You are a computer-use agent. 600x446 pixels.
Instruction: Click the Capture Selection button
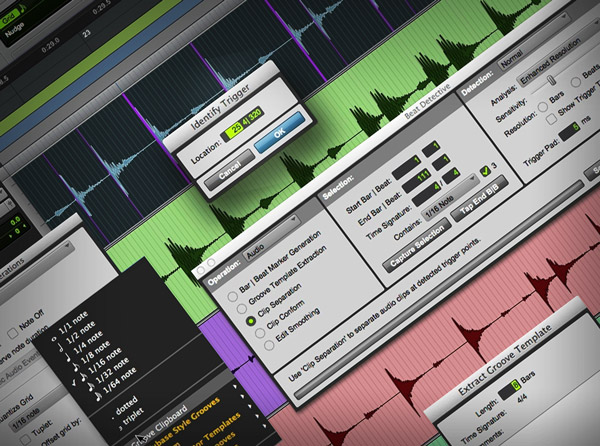click(x=417, y=244)
